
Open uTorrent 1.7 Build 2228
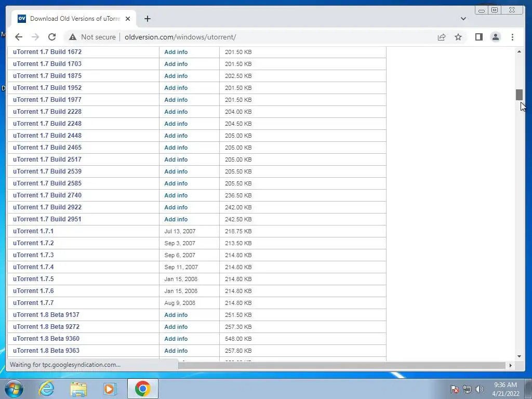(x=47, y=112)
